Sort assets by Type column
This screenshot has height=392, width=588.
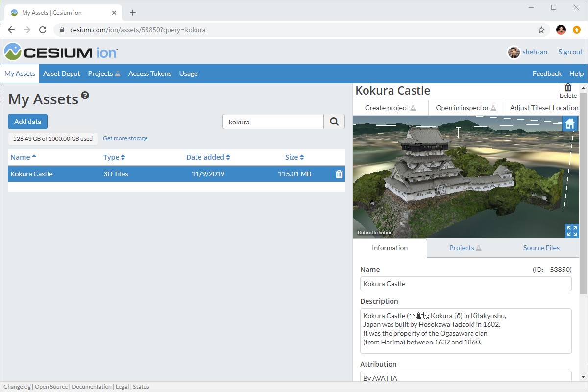(114, 157)
